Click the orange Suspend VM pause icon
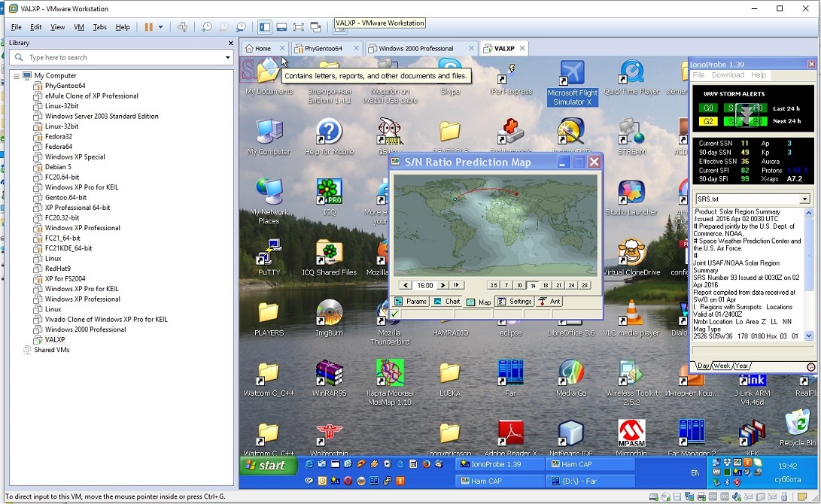 point(149,26)
